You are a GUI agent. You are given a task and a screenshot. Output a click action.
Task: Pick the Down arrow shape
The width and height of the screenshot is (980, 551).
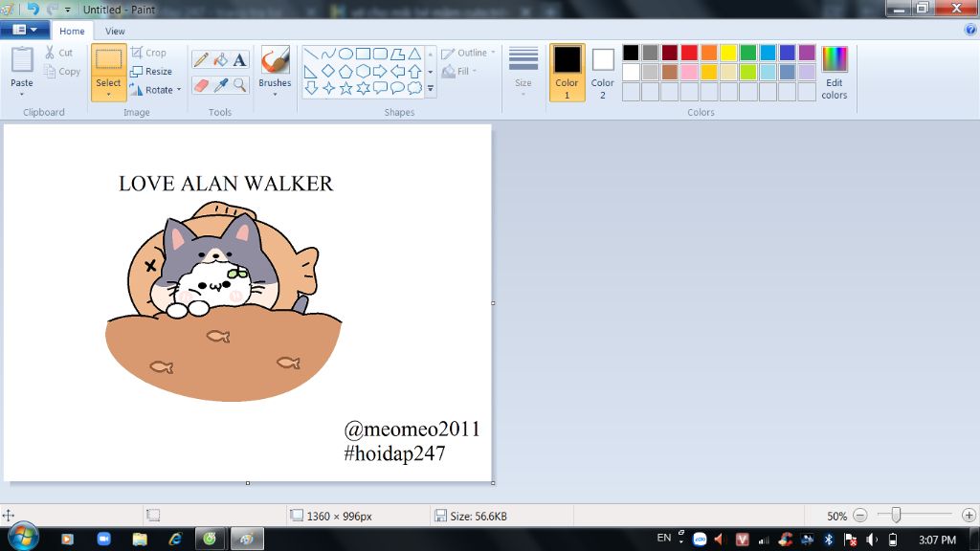pos(311,89)
